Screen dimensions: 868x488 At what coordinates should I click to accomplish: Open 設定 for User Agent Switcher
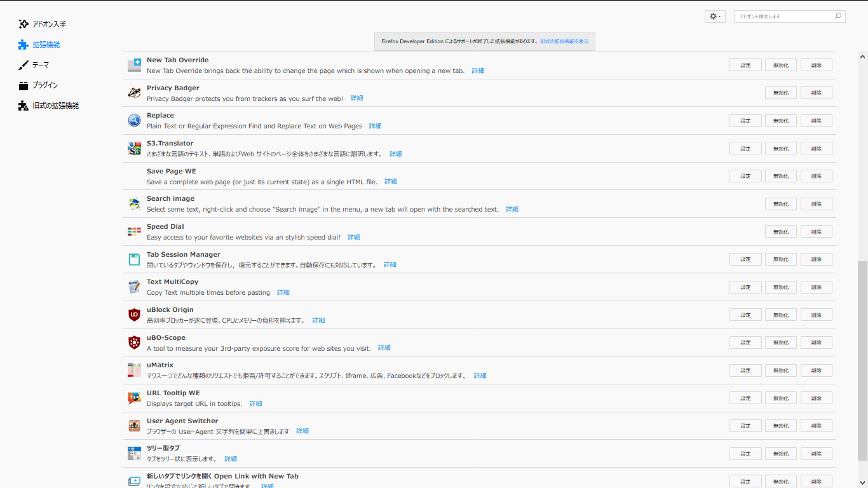click(745, 426)
